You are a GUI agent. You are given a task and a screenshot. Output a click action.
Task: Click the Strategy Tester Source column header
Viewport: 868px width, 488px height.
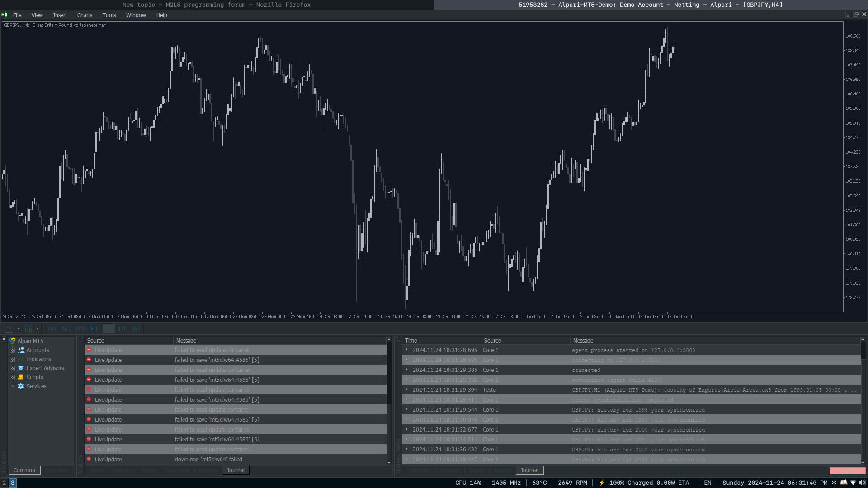(x=525, y=341)
